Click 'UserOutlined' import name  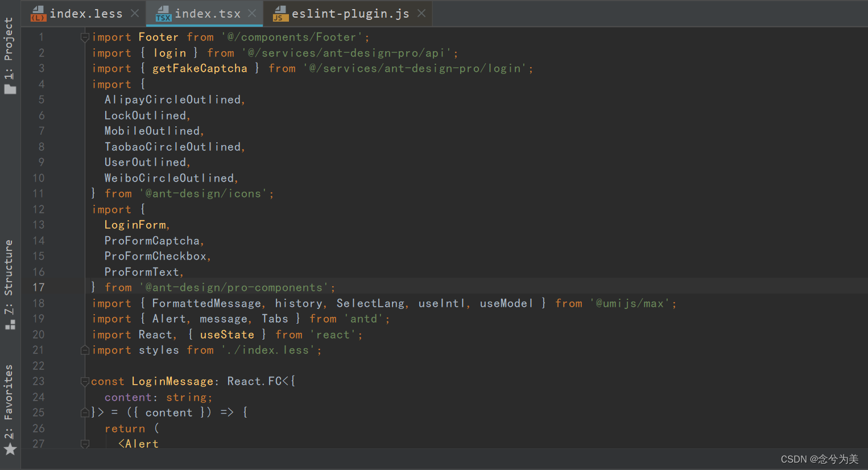tap(146, 162)
